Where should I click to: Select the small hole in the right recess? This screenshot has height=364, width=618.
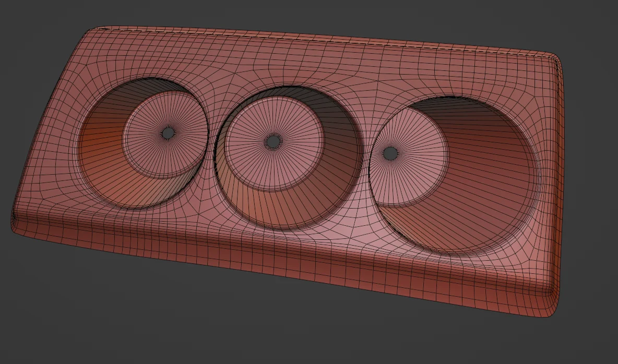[390, 153]
